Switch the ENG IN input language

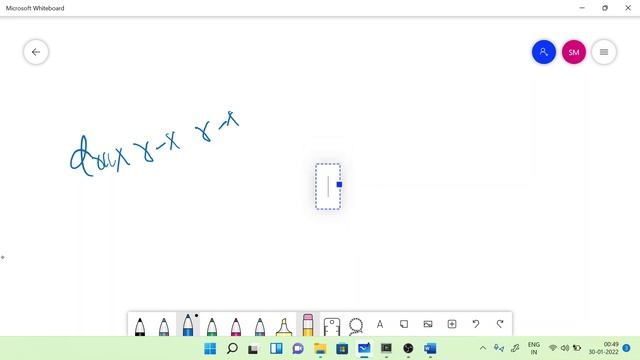534,348
